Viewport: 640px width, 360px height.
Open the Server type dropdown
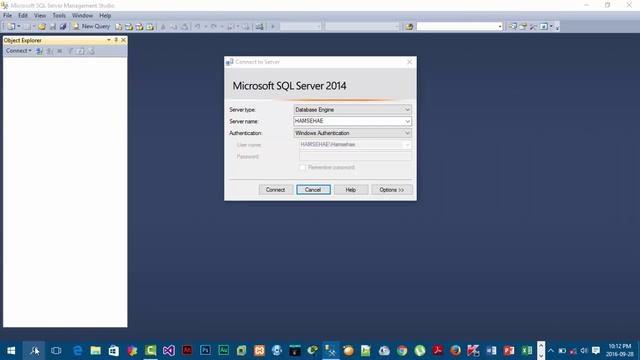(x=352, y=109)
